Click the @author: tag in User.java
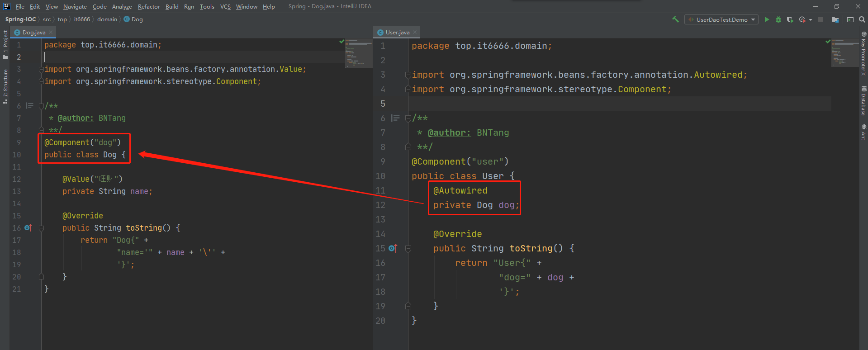The height and width of the screenshot is (350, 868). (x=449, y=133)
